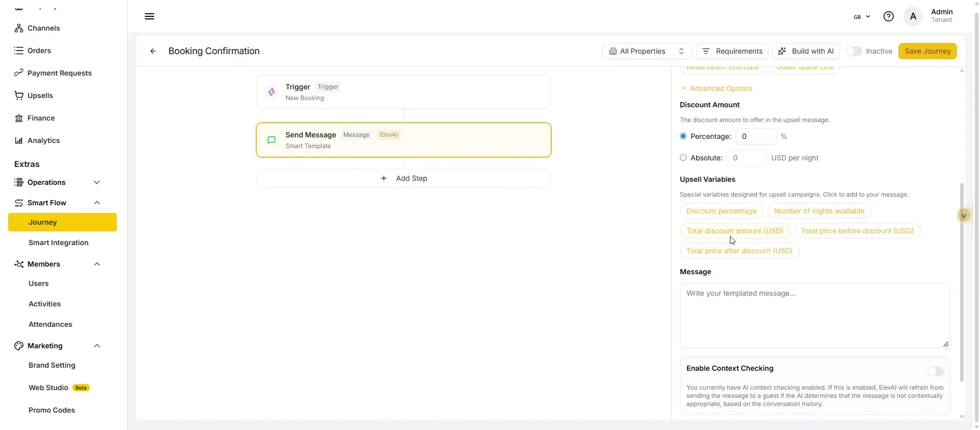Insert Total discount amount (USD) variable

(x=734, y=231)
